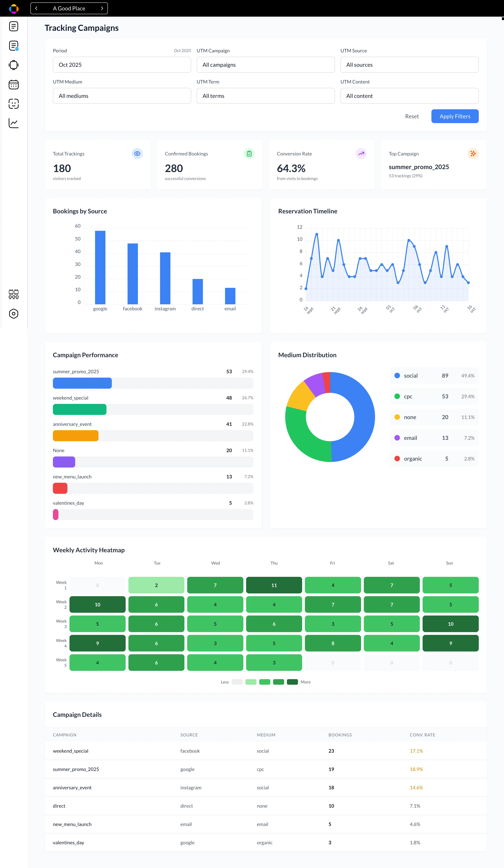Click the smiley face sidebar icon
The width and height of the screenshot is (504, 868).
13,104
